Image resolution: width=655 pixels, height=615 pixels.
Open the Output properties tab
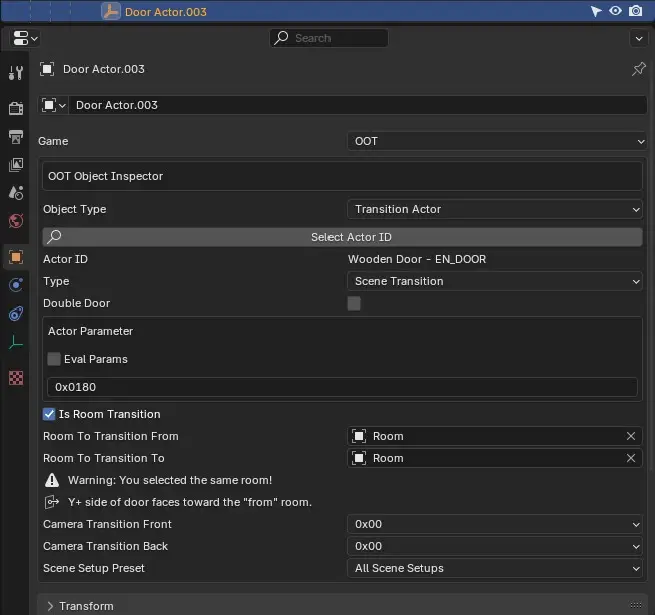15,137
